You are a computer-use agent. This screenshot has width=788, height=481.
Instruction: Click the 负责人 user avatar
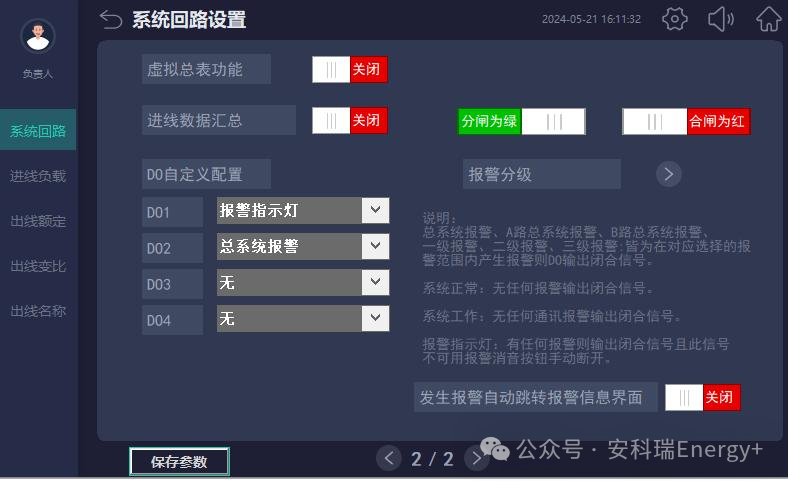pyautogui.click(x=38, y=36)
